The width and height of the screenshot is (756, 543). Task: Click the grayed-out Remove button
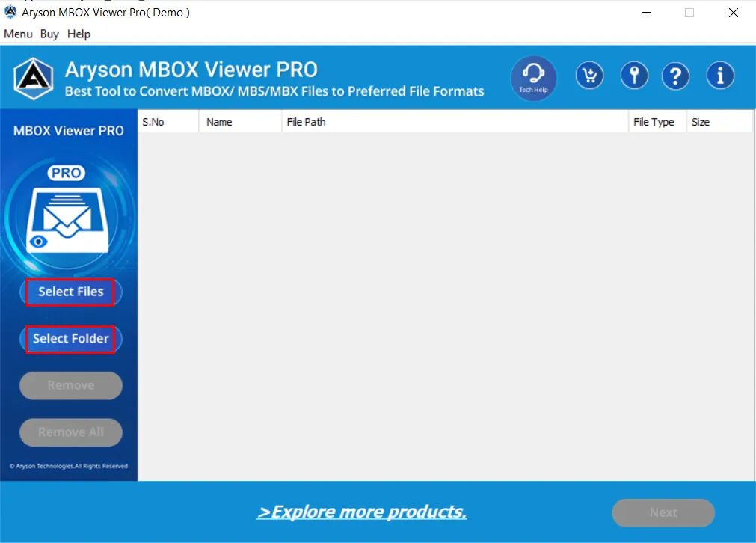[x=71, y=385]
